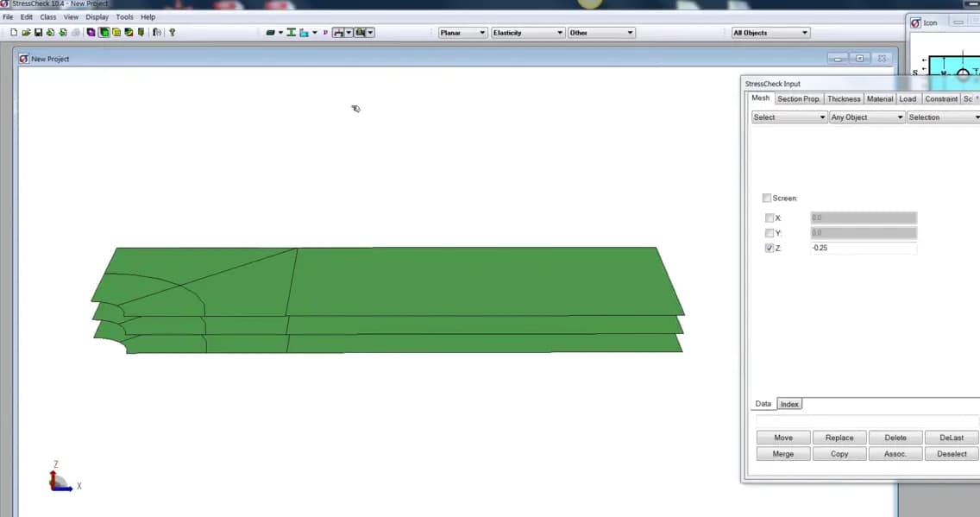This screenshot has height=517, width=980.
Task: Click the Deselect button
Action: (951, 453)
